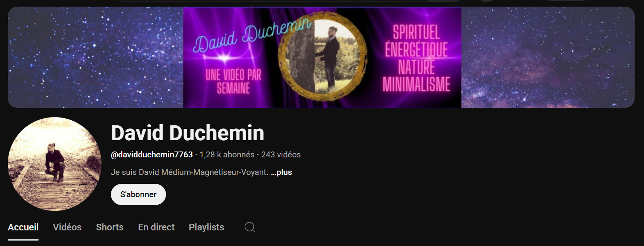Click the UNE VIDÉO PAR SEMAINE banner text
The height and width of the screenshot is (246, 644).
click(234, 82)
